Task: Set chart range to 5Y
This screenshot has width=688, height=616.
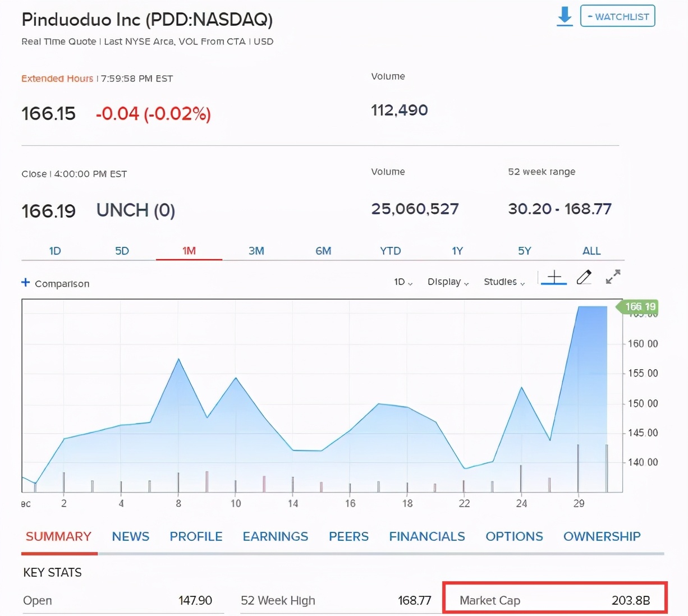Action: [x=524, y=251]
